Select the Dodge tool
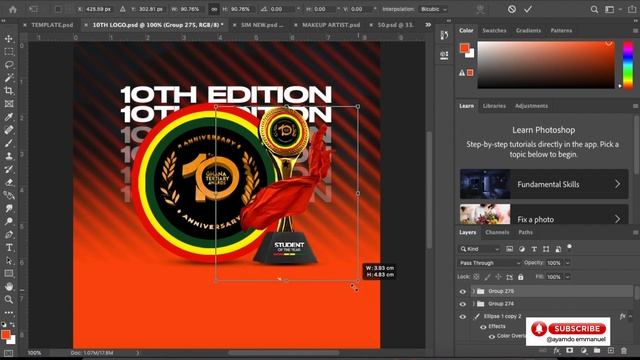Viewport: 640px width, 360px height. [x=9, y=221]
